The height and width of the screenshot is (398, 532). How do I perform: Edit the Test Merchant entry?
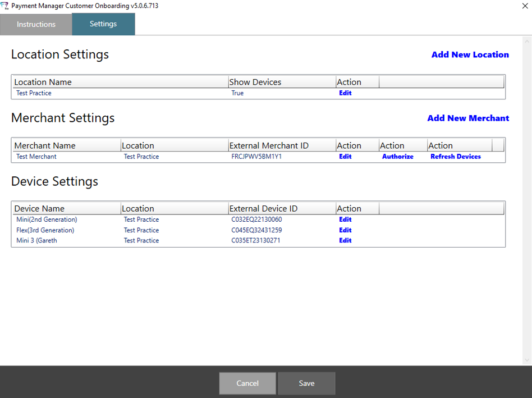pyautogui.click(x=345, y=157)
